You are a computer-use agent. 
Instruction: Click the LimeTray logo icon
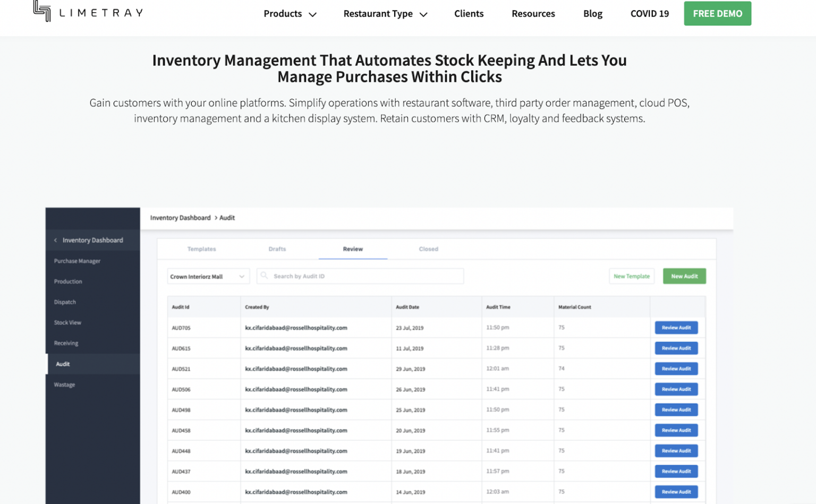42,11
